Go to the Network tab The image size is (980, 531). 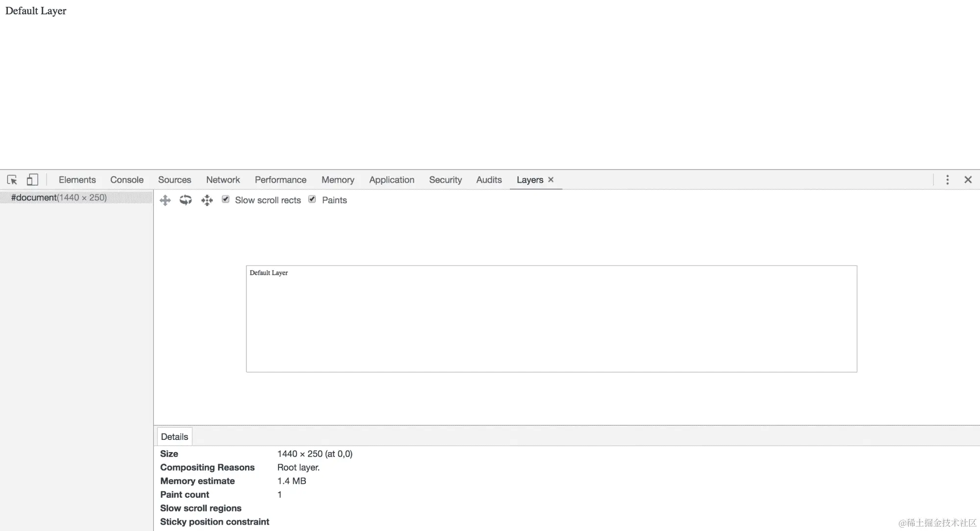pos(223,180)
